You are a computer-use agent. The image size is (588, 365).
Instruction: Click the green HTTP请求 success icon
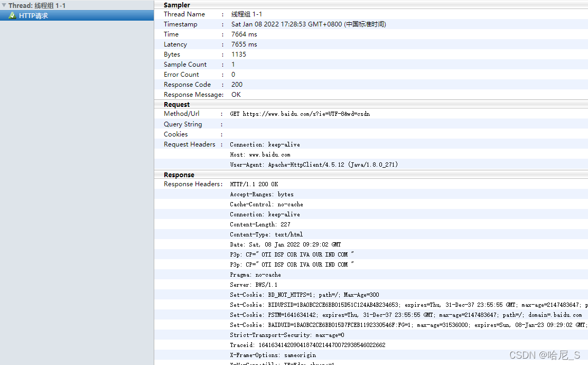[x=12, y=15]
